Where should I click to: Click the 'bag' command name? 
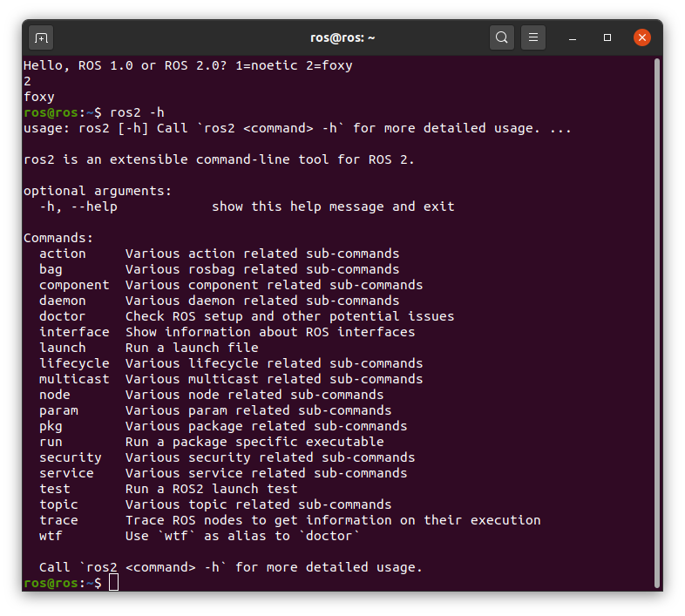(51, 269)
